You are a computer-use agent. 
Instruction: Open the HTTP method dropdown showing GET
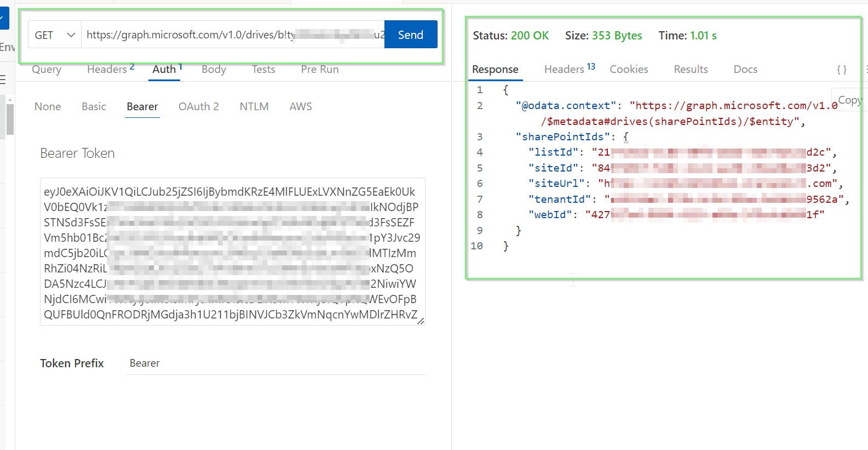tap(55, 35)
